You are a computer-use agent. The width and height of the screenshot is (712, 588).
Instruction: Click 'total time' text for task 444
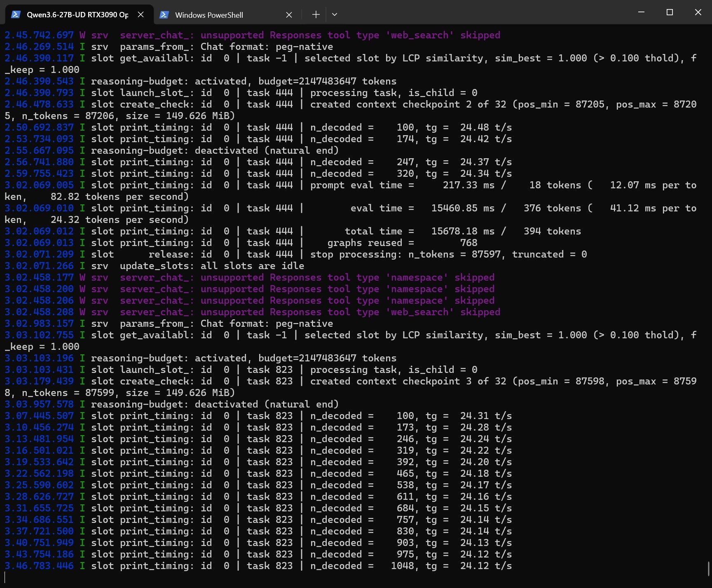[x=373, y=231]
